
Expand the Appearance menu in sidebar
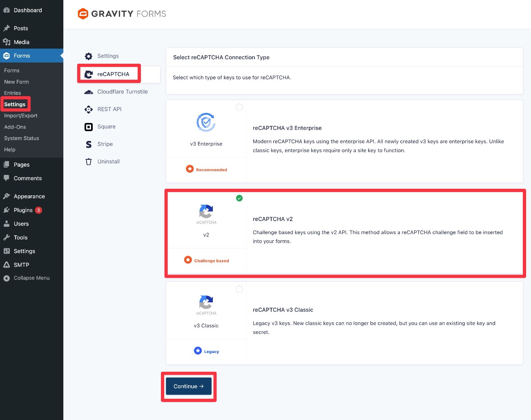click(29, 197)
